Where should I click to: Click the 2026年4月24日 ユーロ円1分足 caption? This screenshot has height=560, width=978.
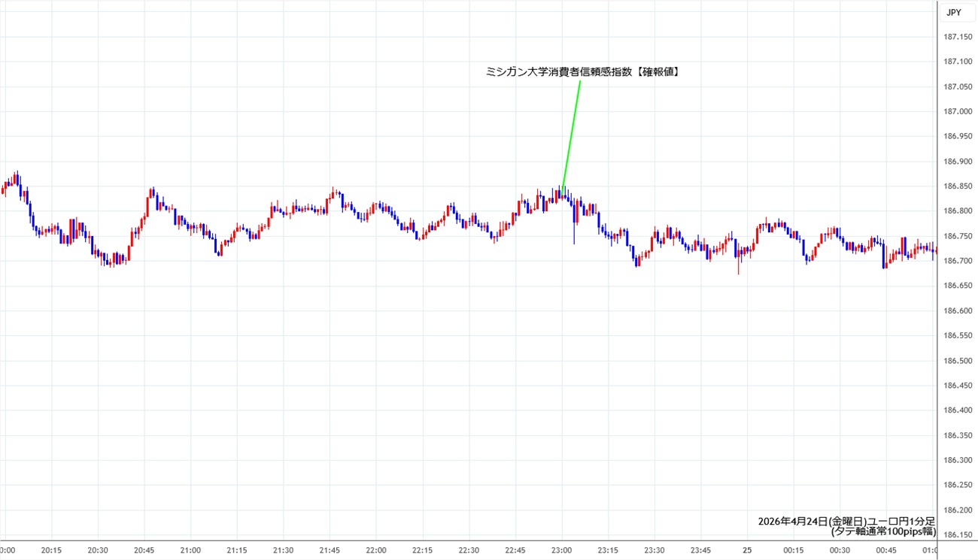pos(846,521)
